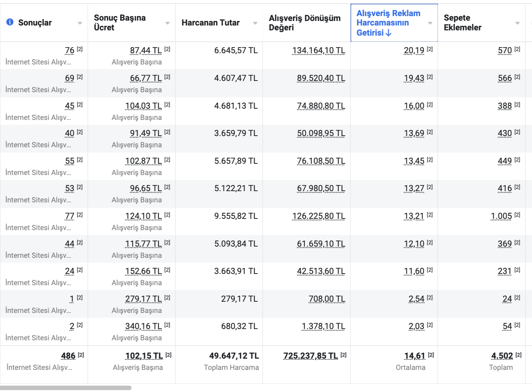
Task: Click footnote marker beside 340,16 TL cost
Action: coord(167,325)
